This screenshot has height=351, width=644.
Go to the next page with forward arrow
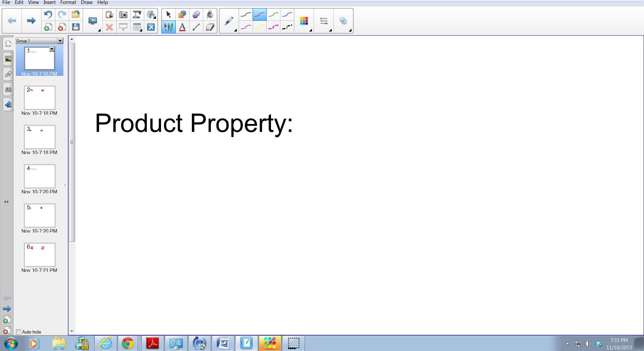click(31, 20)
